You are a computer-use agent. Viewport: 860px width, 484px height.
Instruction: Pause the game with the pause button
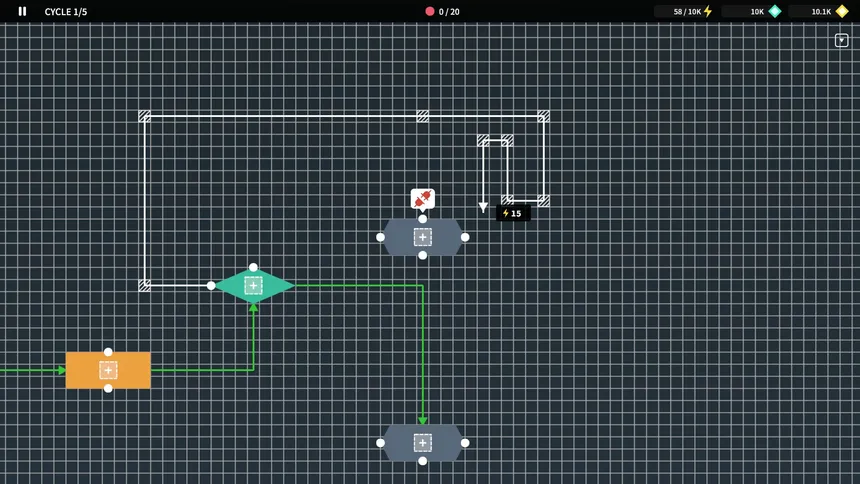[22, 11]
